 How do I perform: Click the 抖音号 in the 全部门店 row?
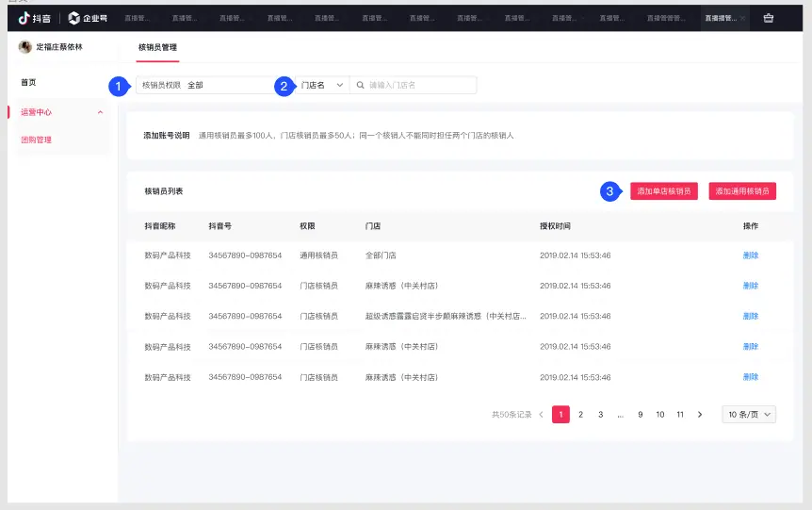tap(245, 255)
